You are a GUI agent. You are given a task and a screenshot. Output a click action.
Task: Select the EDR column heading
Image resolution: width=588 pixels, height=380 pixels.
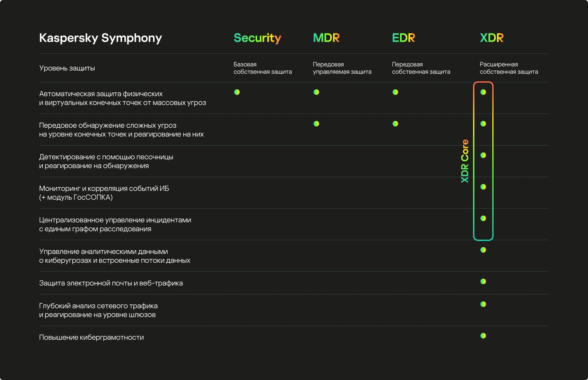coord(403,38)
